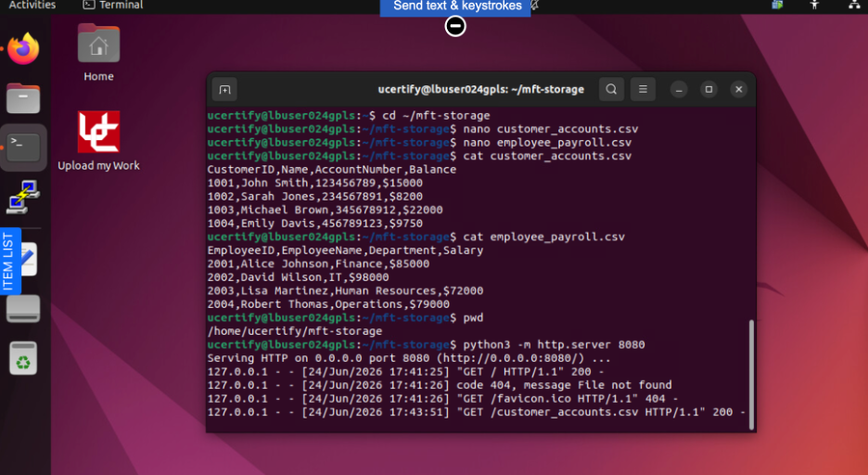Click the 'GET /customer_accounts.csv' 200 log line
The height and width of the screenshot is (475, 868).
coord(477,412)
